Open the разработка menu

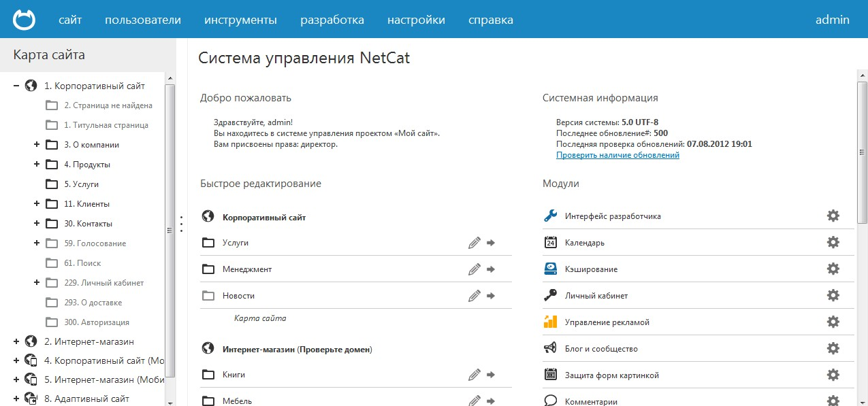[x=332, y=19]
